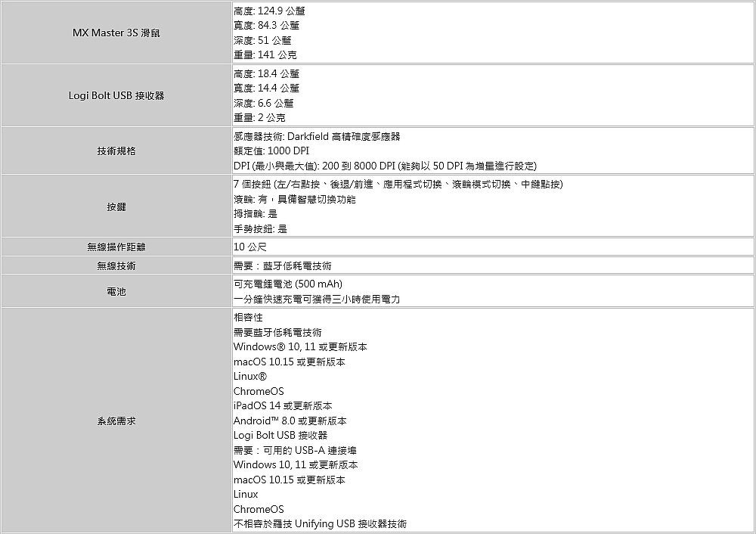
Task: Select the 電池 row header cell
Action: (x=116, y=291)
